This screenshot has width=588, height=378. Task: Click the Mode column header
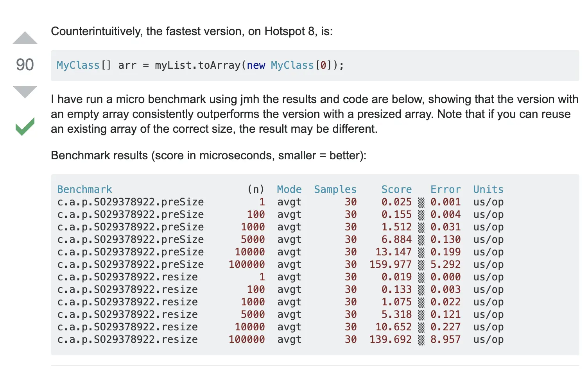(x=289, y=189)
